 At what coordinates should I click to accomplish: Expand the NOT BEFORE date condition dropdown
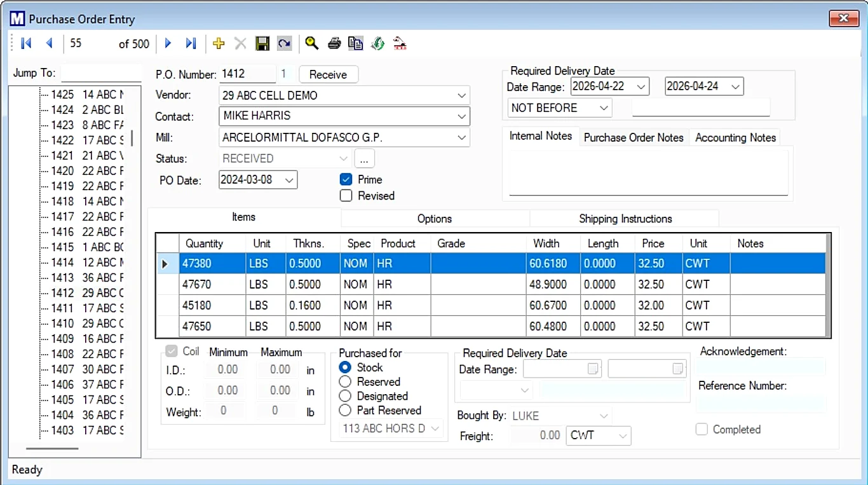click(x=603, y=107)
